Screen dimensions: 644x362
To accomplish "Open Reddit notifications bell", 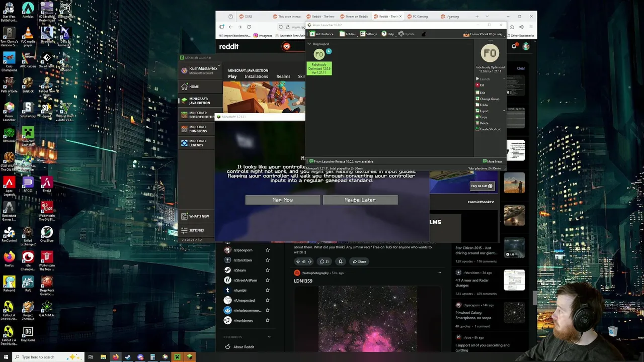I will [x=514, y=46].
